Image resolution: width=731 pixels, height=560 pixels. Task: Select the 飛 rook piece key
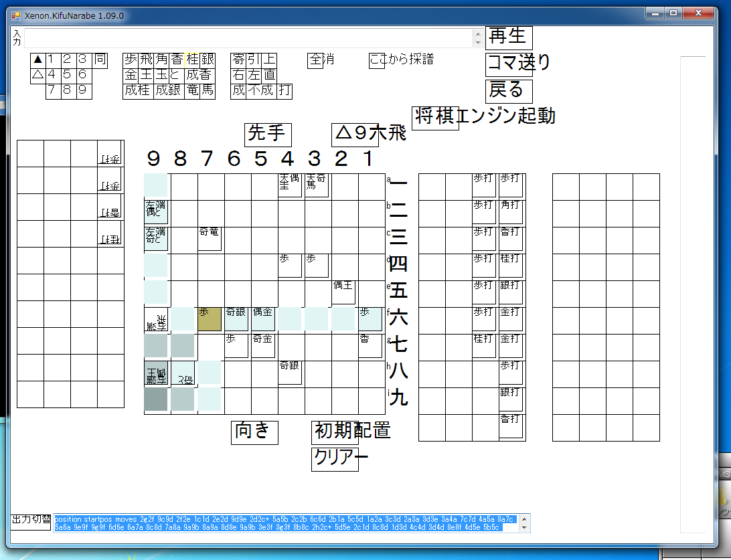147,59
